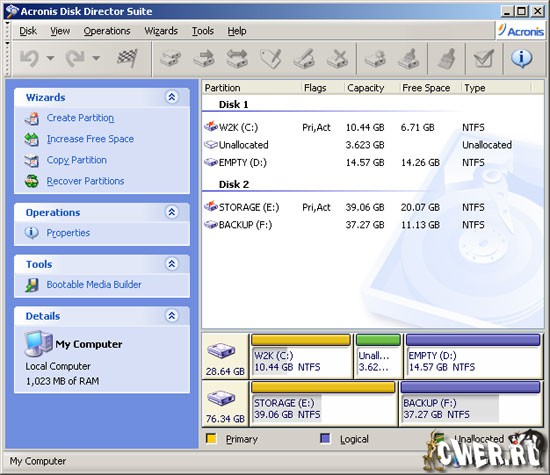This screenshot has width=550, height=475.
Task: Open the View menu
Action: [60, 31]
